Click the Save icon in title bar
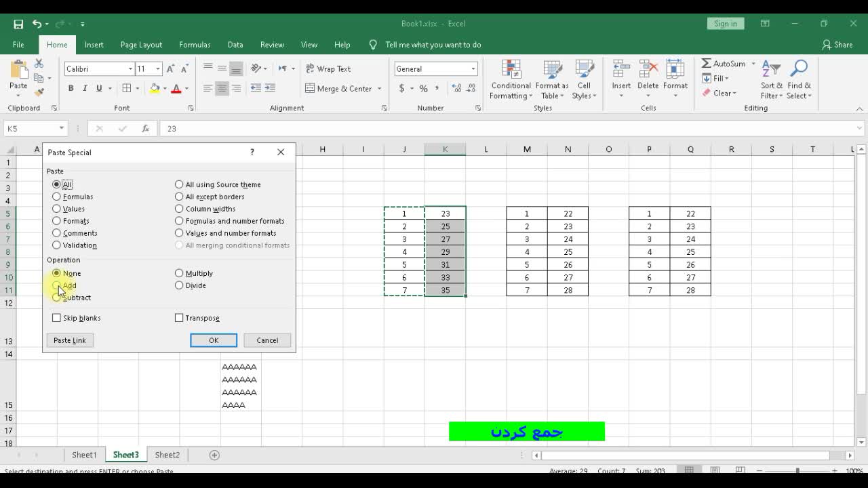Screen dimensions: 868x488 (x=18, y=24)
